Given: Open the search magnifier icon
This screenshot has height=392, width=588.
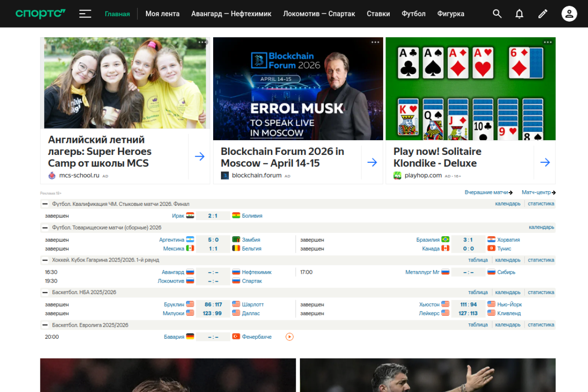Looking at the screenshot, I should (x=497, y=14).
